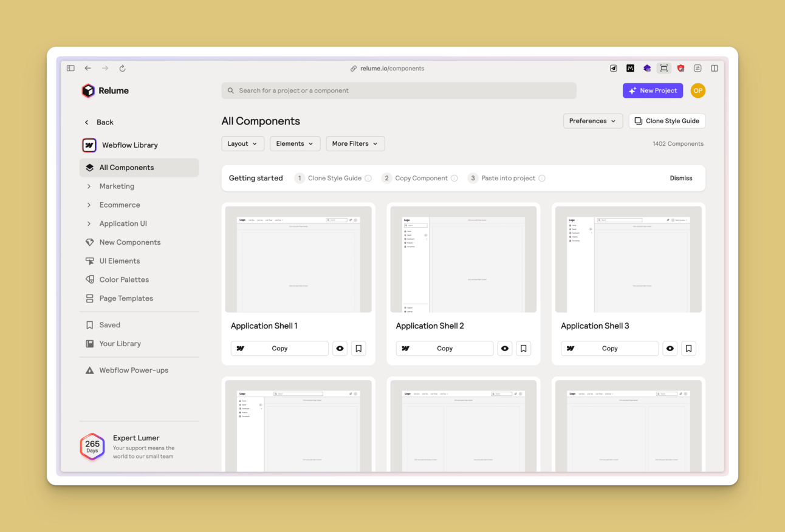Screen dimensions: 785x532
Task: Click the Application Shell 2 title
Action: coord(430,326)
